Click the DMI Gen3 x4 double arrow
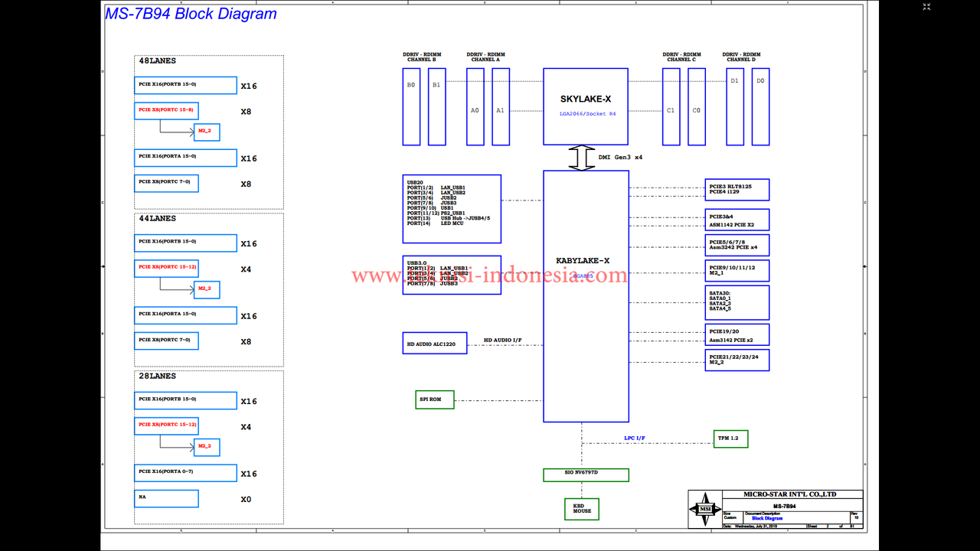Viewport: 980px width, 551px height. (x=582, y=158)
